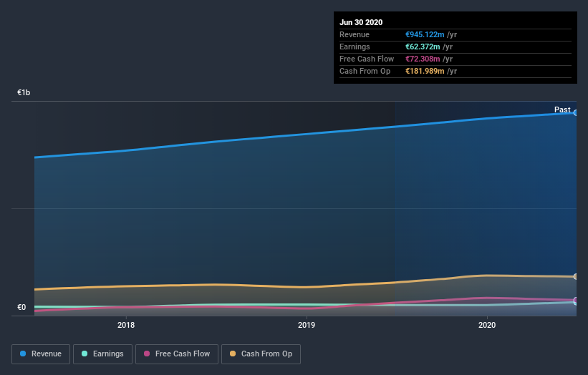Click the Revenue line end marker
588x375 pixels.
point(575,113)
